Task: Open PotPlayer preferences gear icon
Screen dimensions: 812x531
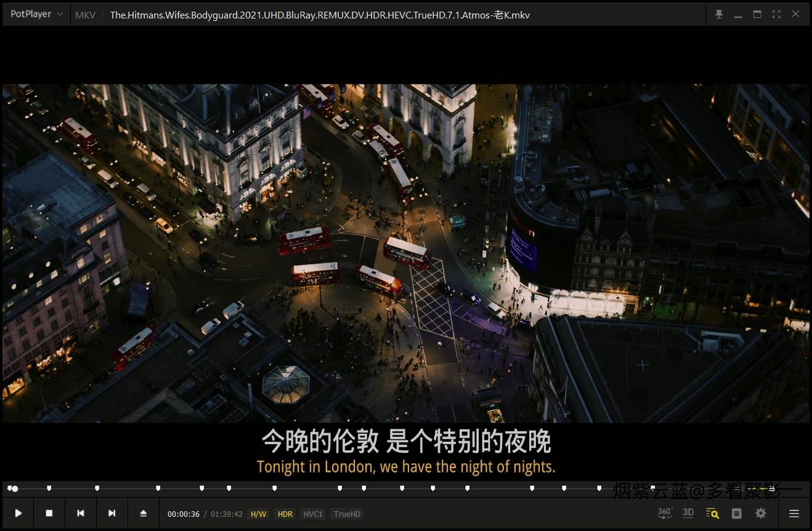Action: coord(760,513)
